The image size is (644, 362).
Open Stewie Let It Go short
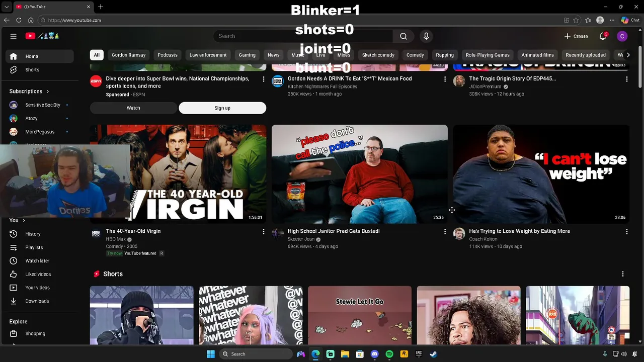click(360, 315)
